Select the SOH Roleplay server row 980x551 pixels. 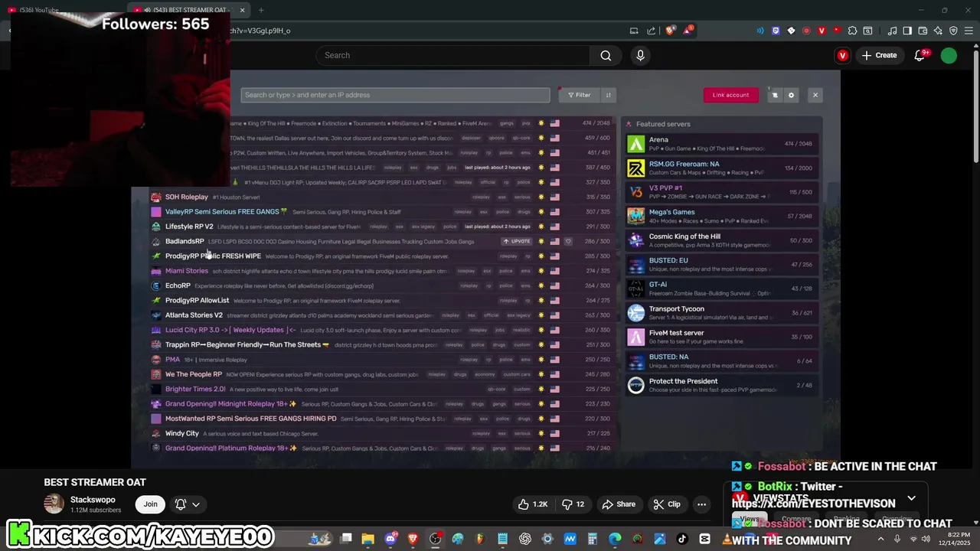click(383, 197)
